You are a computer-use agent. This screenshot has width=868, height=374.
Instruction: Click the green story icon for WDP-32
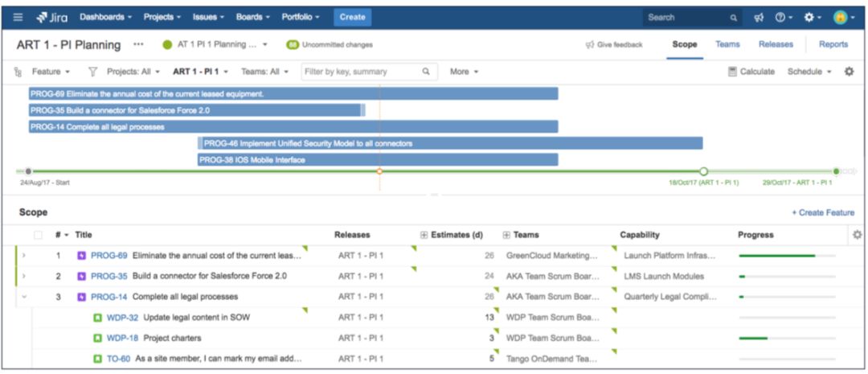click(97, 318)
